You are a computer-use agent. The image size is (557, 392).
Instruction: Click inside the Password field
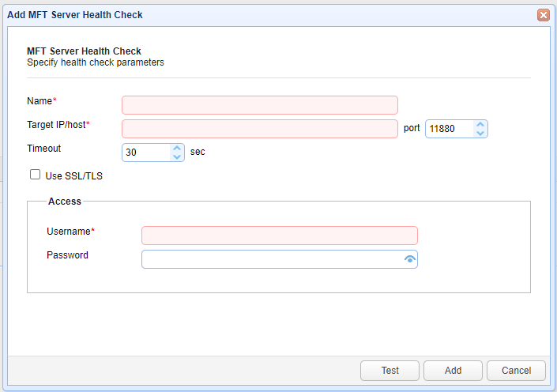click(x=272, y=259)
